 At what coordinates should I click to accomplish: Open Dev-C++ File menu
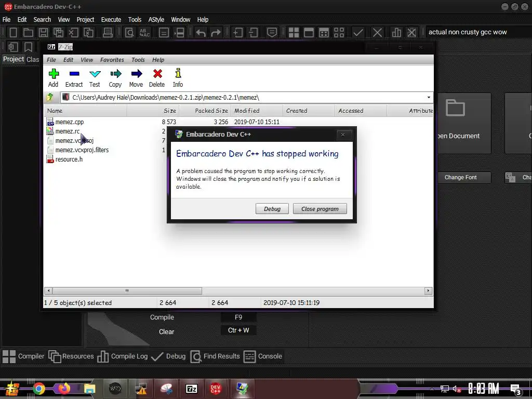pyautogui.click(x=6, y=20)
